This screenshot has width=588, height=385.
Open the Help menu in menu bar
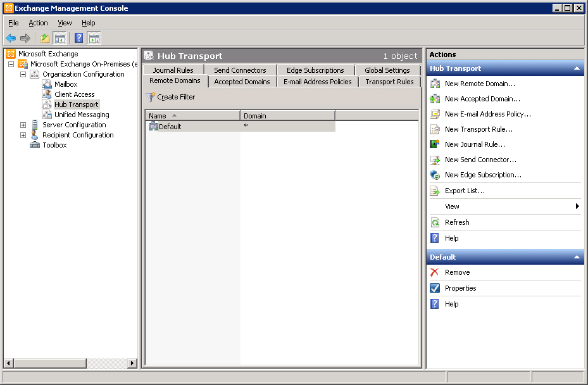click(x=89, y=23)
